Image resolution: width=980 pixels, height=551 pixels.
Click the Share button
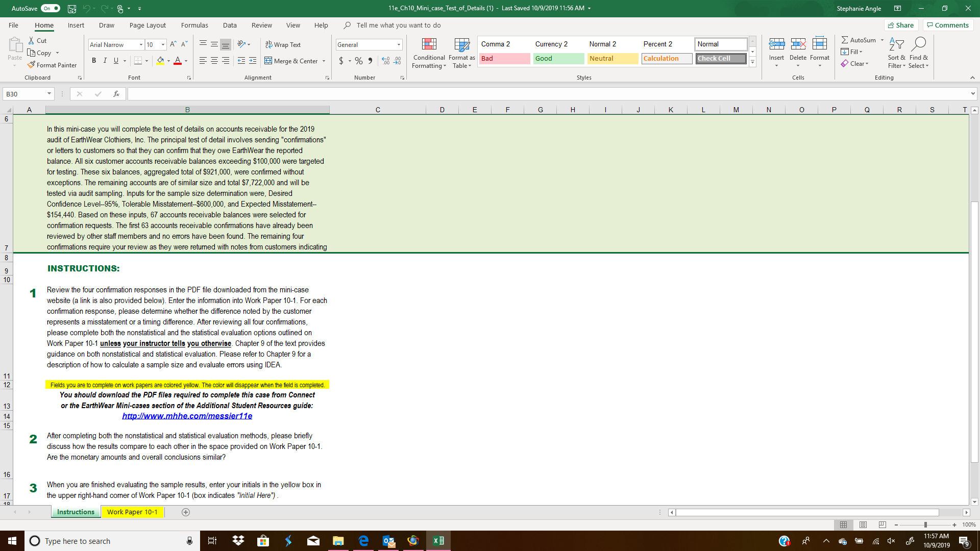pyautogui.click(x=901, y=25)
